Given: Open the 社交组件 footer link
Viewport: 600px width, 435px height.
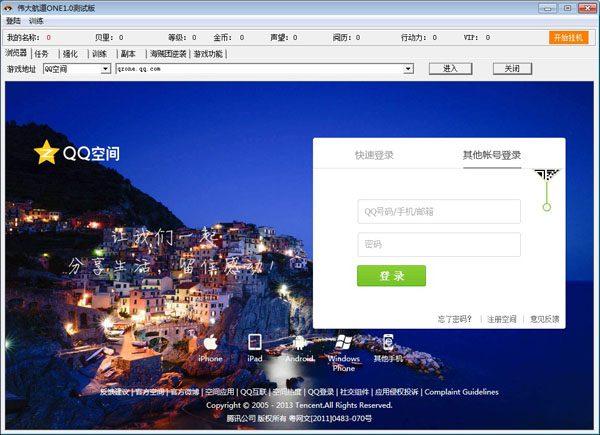Looking at the screenshot, I should [355, 392].
